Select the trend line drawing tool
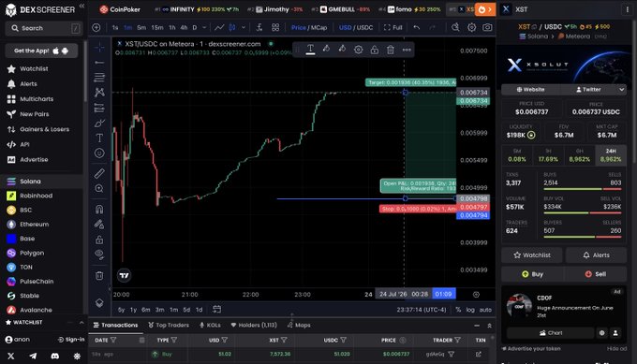637x364 pixels. (99, 63)
